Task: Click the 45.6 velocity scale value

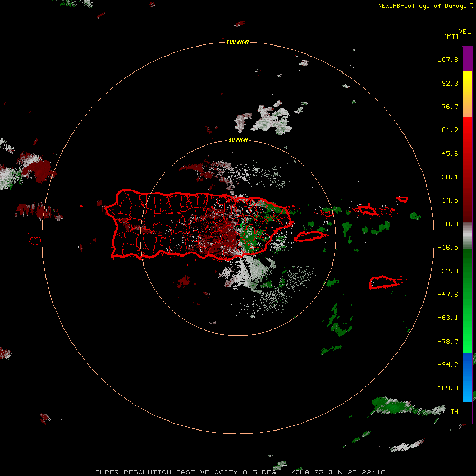Action: click(450, 153)
